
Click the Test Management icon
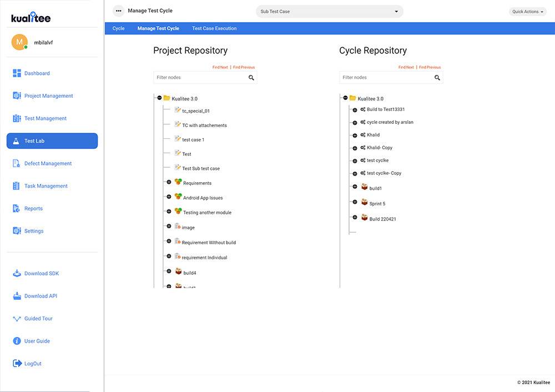pos(17,118)
